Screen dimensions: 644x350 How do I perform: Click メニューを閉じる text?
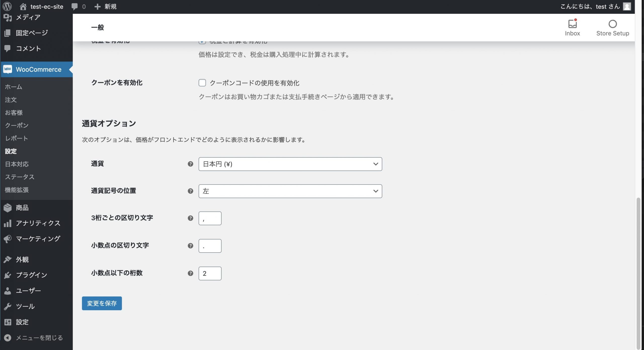pyautogui.click(x=39, y=338)
